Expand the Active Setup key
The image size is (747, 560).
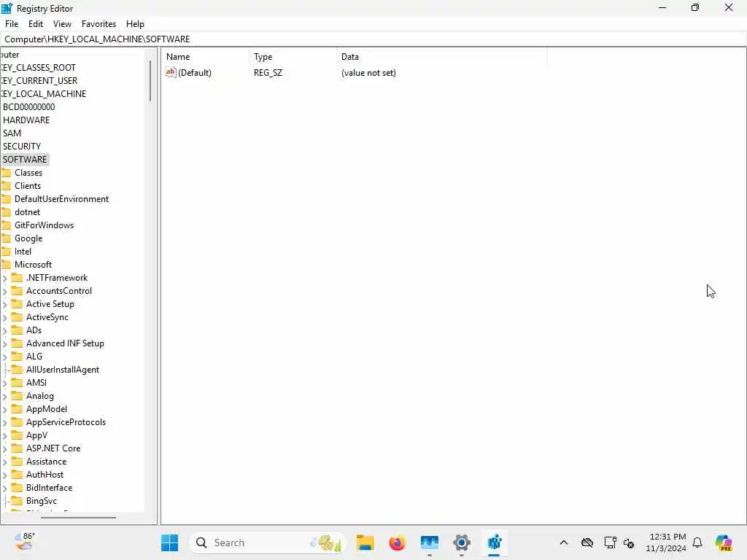click(5, 304)
